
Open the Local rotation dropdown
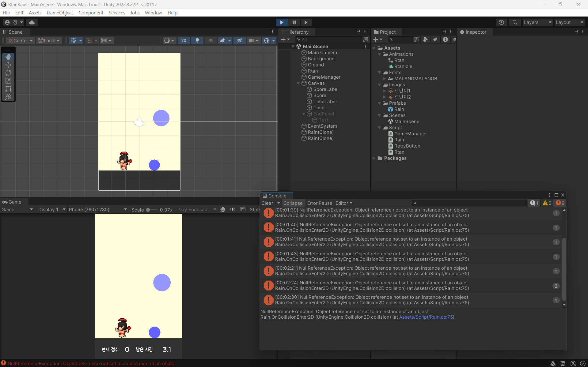(x=49, y=40)
